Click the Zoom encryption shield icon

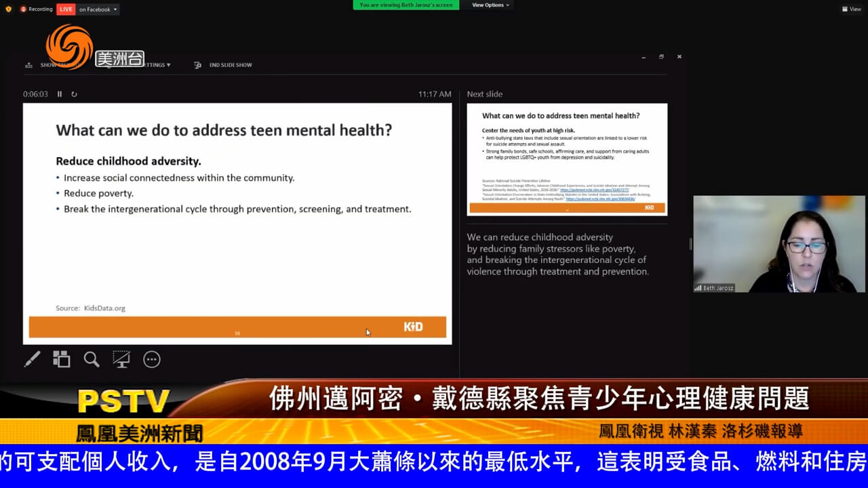8,9
